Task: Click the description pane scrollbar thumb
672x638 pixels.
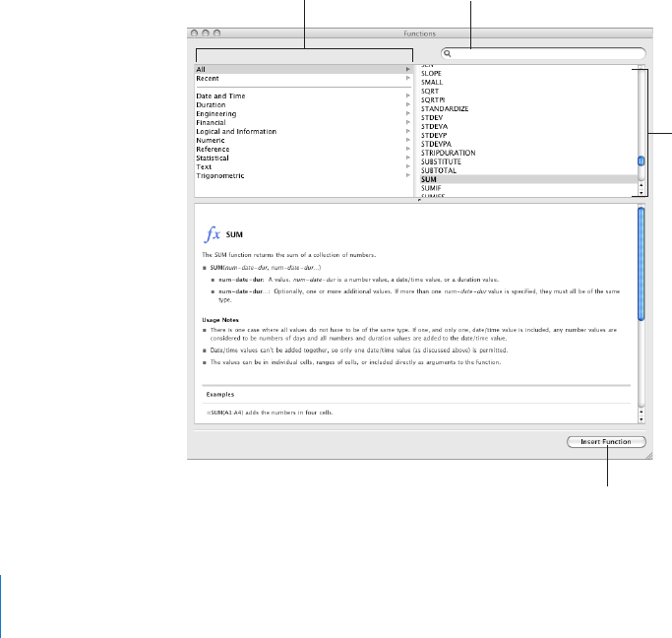Action: pos(641,264)
